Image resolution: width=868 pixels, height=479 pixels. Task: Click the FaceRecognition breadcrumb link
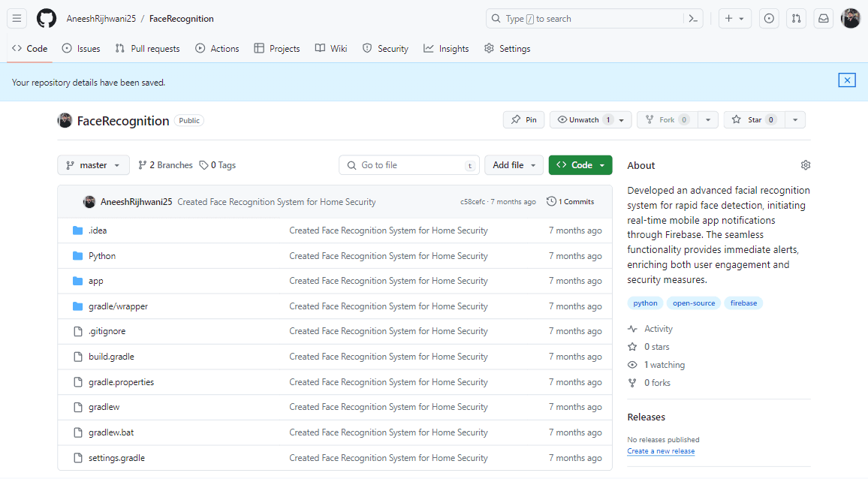pyautogui.click(x=182, y=18)
